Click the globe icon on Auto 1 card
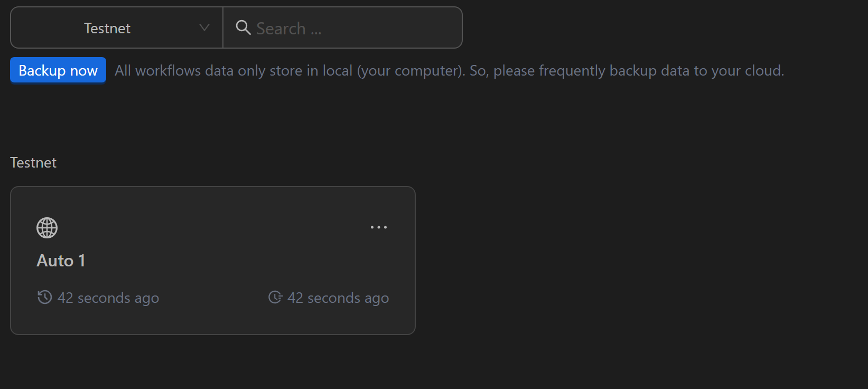The width and height of the screenshot is (868, 389). [47, 228]
